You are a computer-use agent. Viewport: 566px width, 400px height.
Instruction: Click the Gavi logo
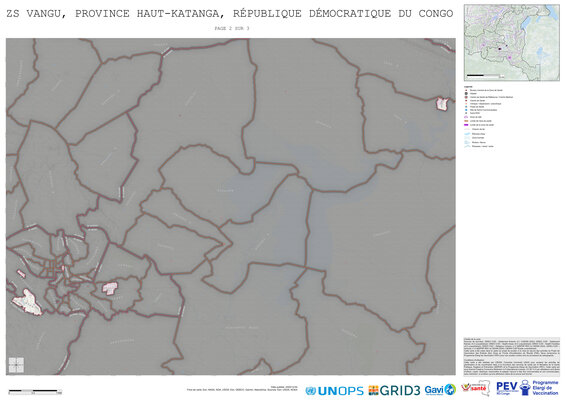pos(440,390)
